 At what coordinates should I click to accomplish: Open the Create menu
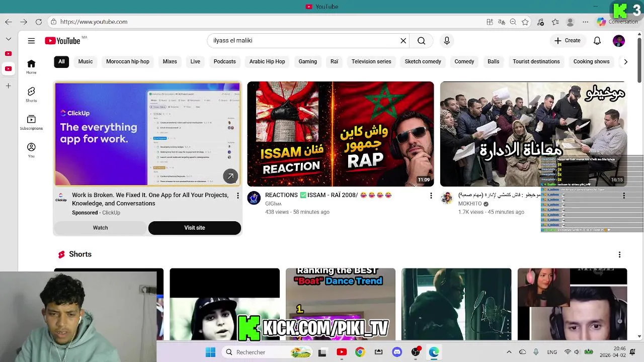pyautogui.click(x=568, y=41)
